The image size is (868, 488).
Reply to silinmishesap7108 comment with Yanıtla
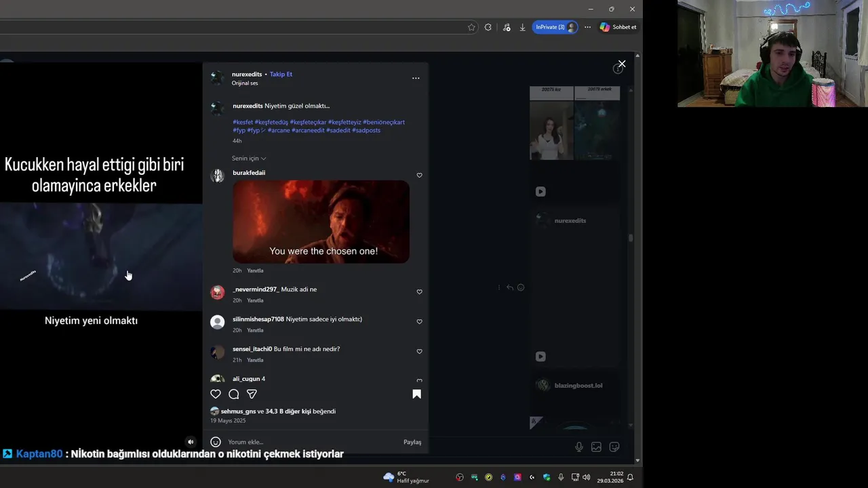point(255,330)
